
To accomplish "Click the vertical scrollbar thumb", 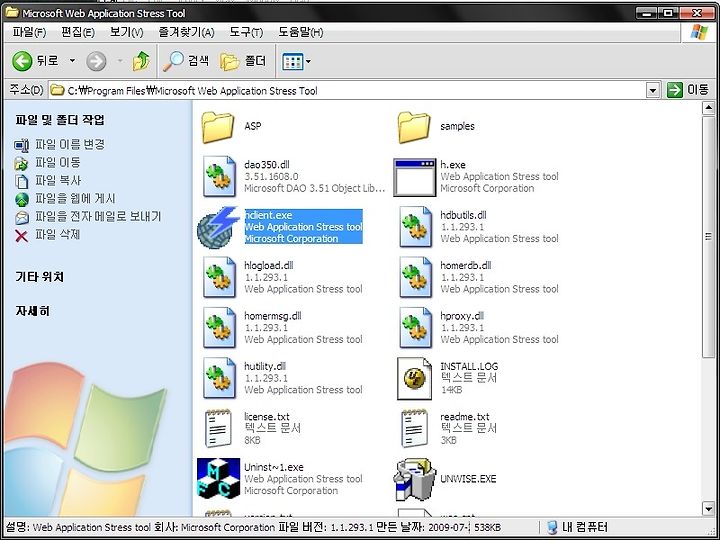I will pos(708,236).
